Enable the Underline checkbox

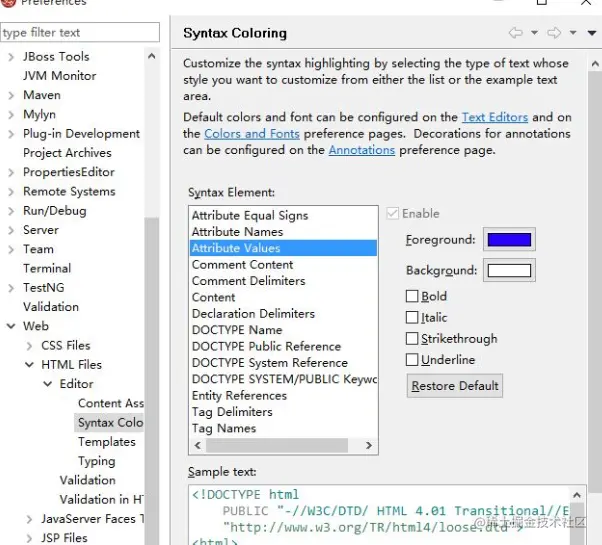coord(412,360)
